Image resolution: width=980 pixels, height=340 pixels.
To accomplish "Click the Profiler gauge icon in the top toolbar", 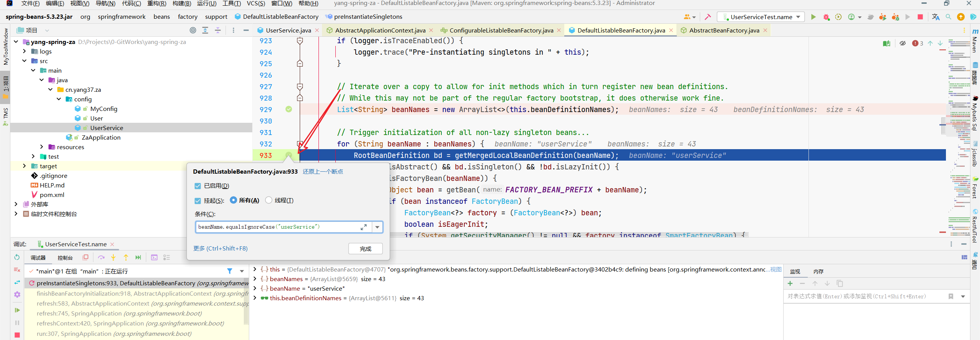I will [x=851, y=17].
